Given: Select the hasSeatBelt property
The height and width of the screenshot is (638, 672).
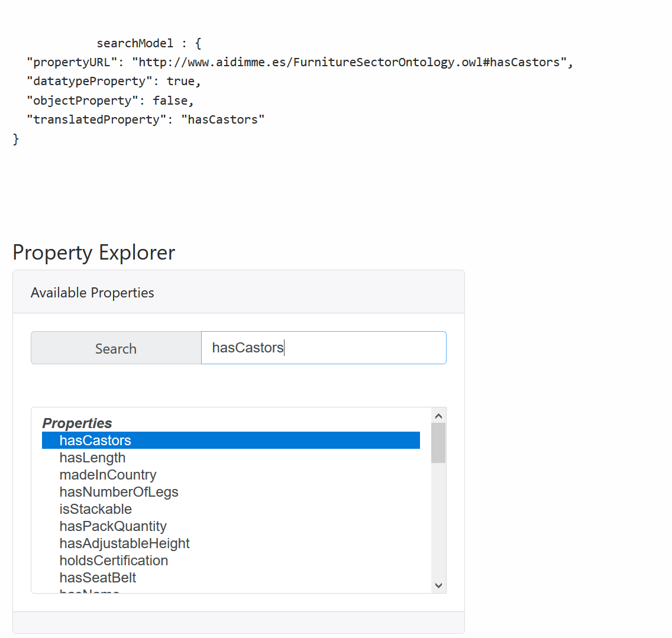Looking at the screenshot, I should pos(98,578).
